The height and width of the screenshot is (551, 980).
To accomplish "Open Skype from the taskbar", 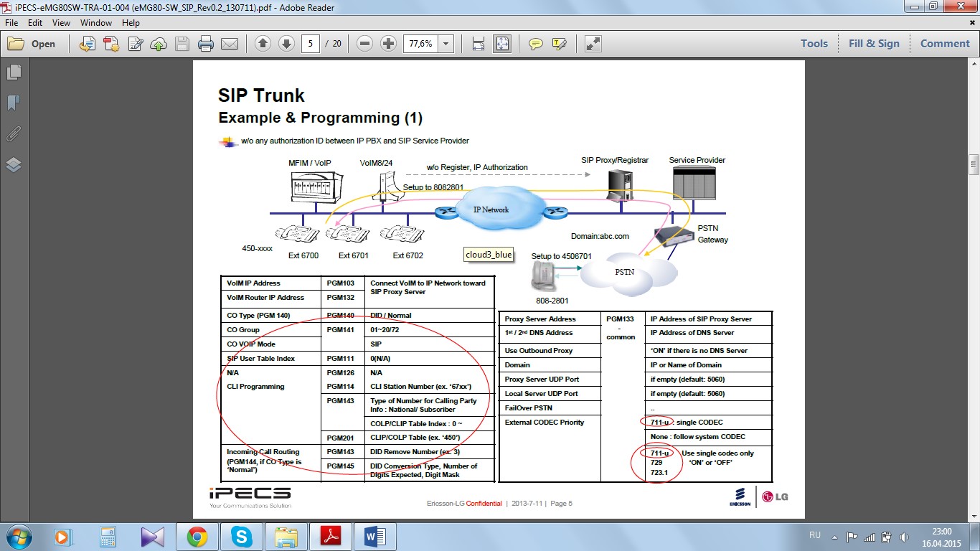I will 242,536.
